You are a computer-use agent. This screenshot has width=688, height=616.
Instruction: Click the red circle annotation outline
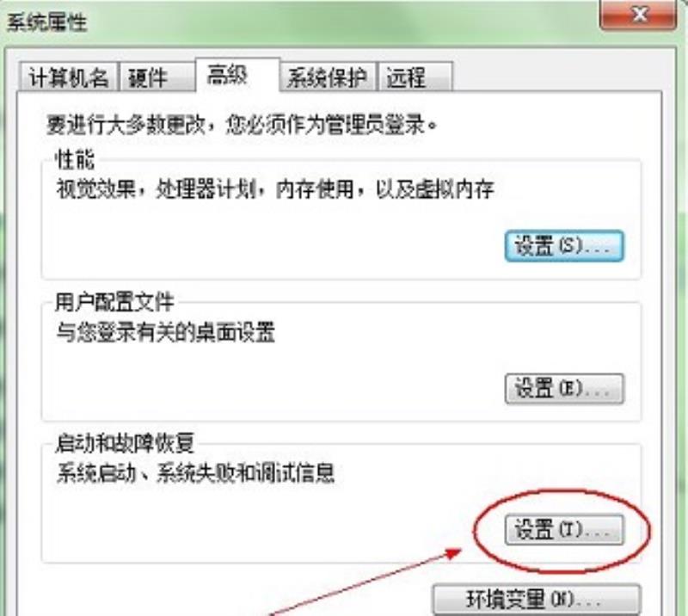coord(562,532)
